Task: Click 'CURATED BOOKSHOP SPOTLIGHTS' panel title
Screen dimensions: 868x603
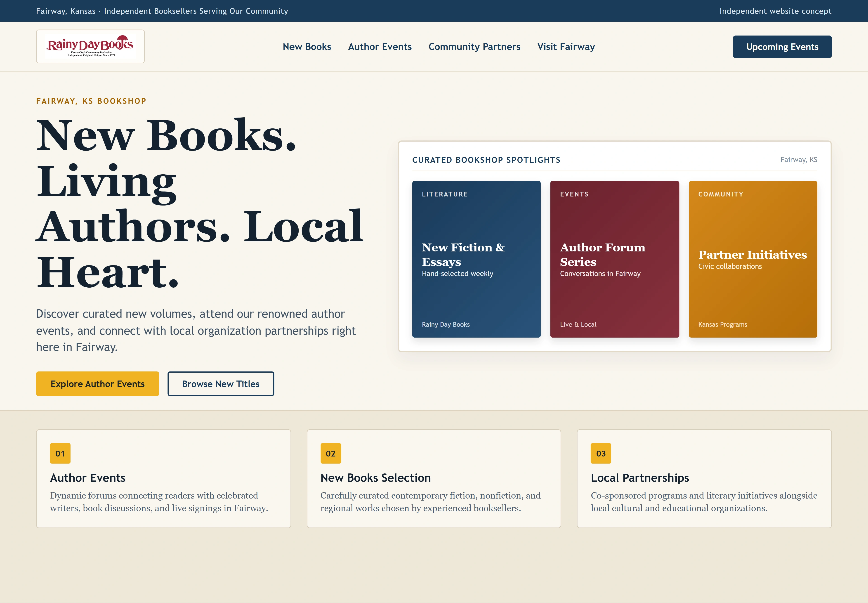Action: pyautogui.click(x=486, y=160)
